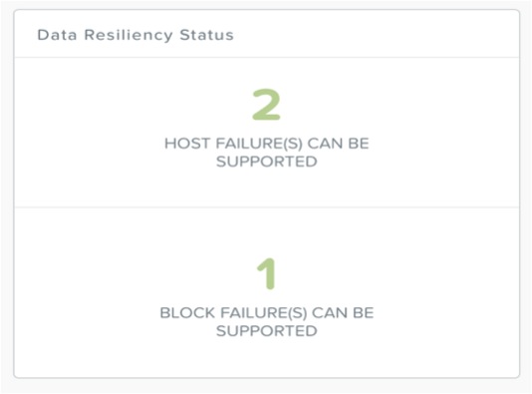The image size is (532, 394).
Task: Click SUPPORTED under the host failures line
Action: (x=267, y=162)
